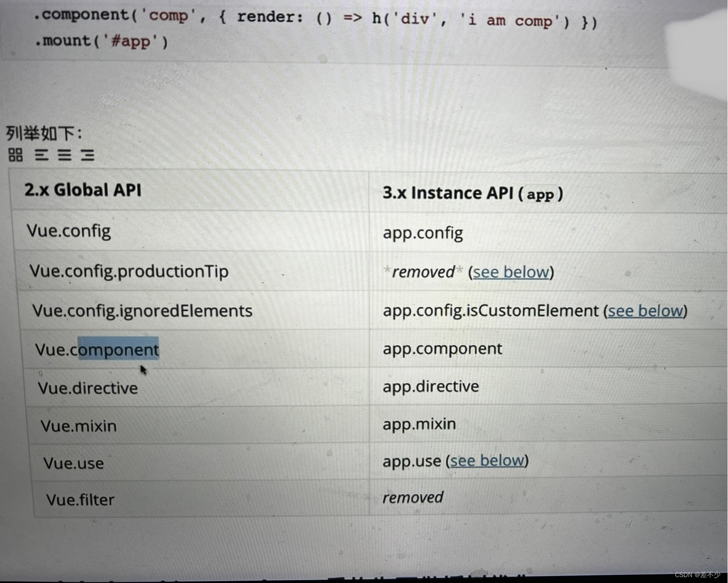Click 'app.config.isCustomElement' text

pos(490,311)
